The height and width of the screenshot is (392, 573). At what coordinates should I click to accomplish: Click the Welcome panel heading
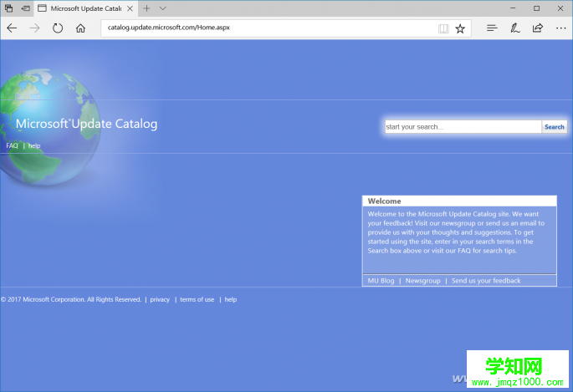(x=384, y=201)
